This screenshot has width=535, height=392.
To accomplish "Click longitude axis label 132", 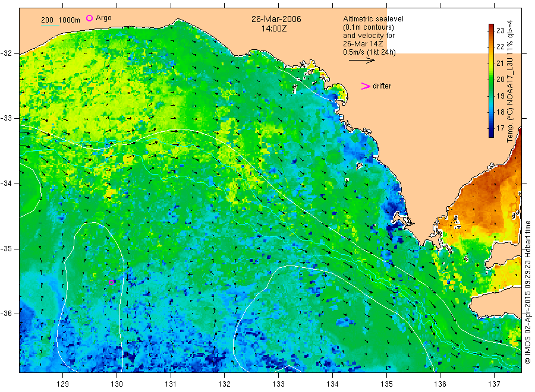I will 225,384.
